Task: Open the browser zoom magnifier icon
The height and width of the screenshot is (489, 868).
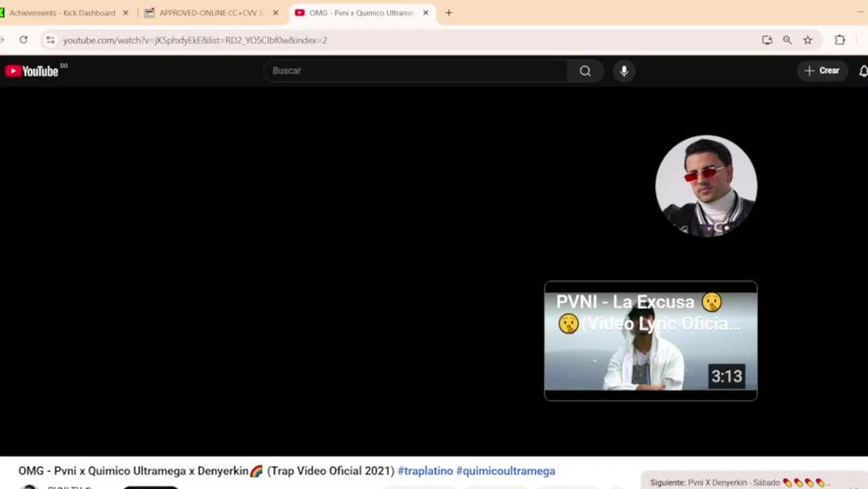Action: tap(787, 40)
